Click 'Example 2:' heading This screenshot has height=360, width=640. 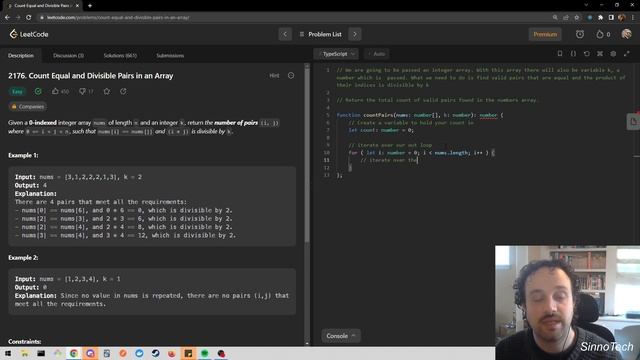[23, 258]
